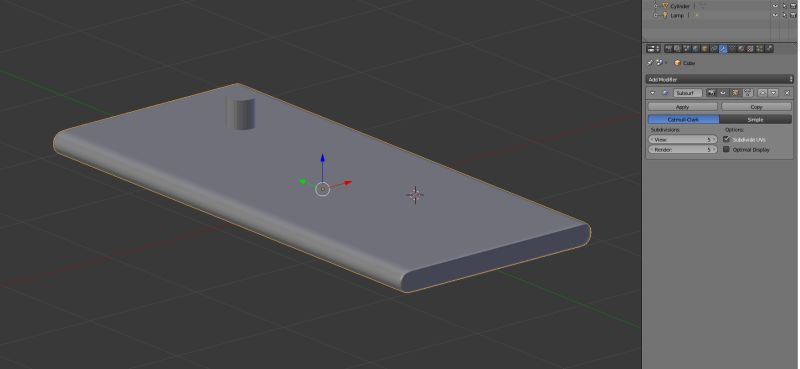Click the View subdivisions field

(683, 139)
